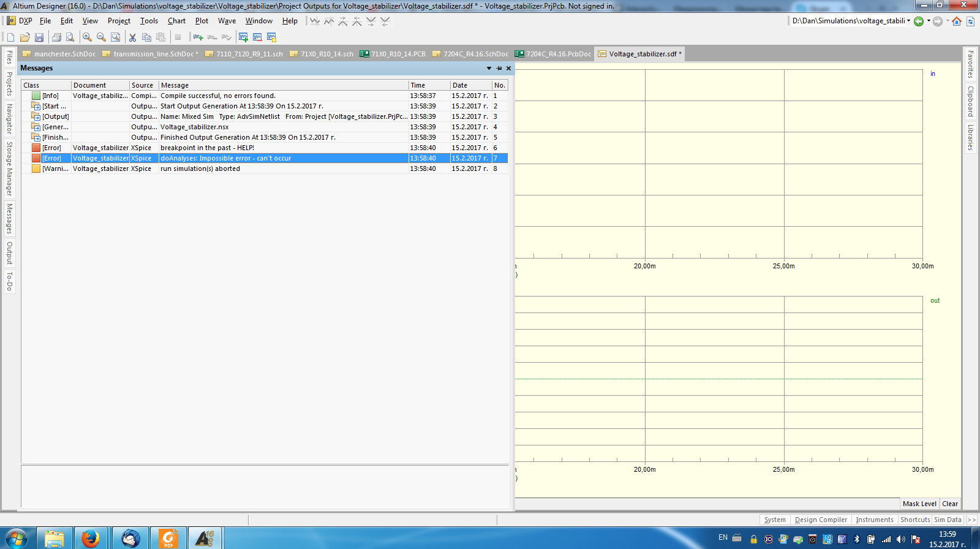The image size is (980, 549).
Task: Select the Voltage_stabilizer.nsx output row
Action: coord(265,127)
